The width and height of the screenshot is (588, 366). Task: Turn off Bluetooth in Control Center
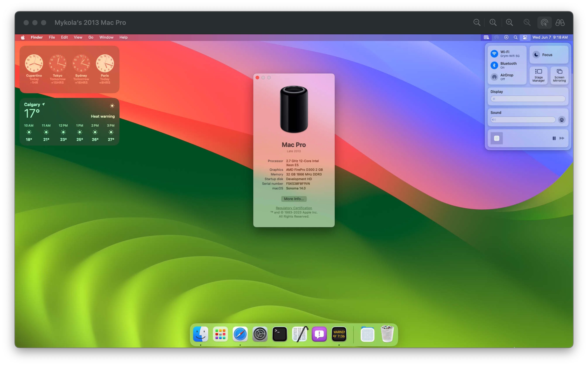494,65
